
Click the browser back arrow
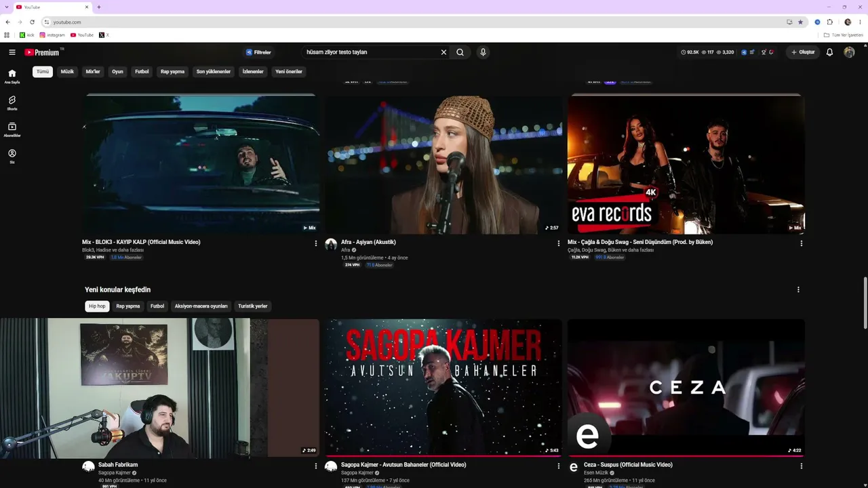[7, 22]
